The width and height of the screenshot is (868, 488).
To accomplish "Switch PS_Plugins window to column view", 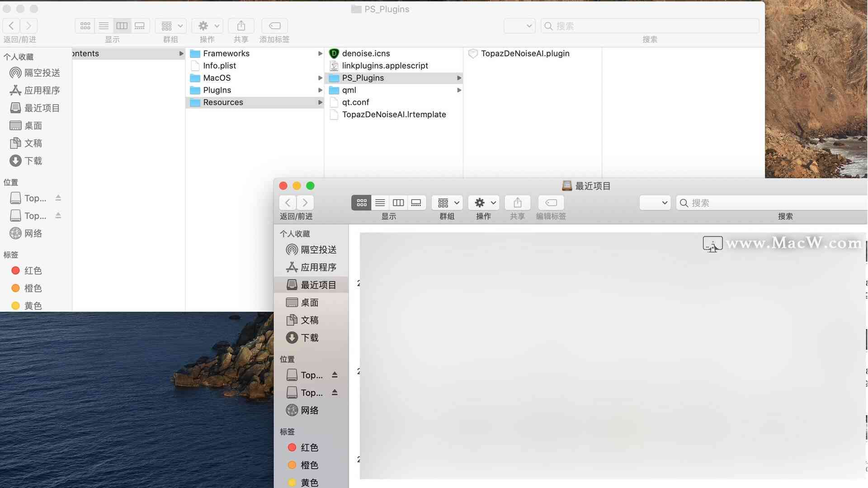I will coord(122,26).
